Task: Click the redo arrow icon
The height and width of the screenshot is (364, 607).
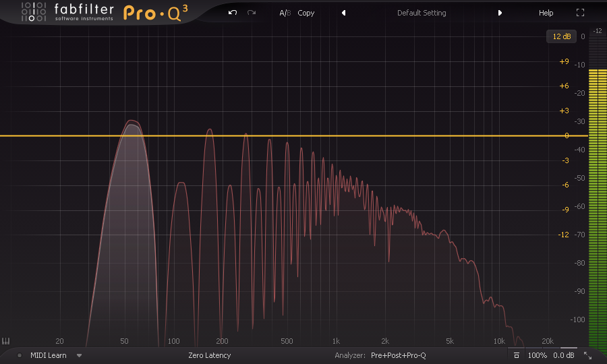Action: pyautogui.click(x=252, y=13)
